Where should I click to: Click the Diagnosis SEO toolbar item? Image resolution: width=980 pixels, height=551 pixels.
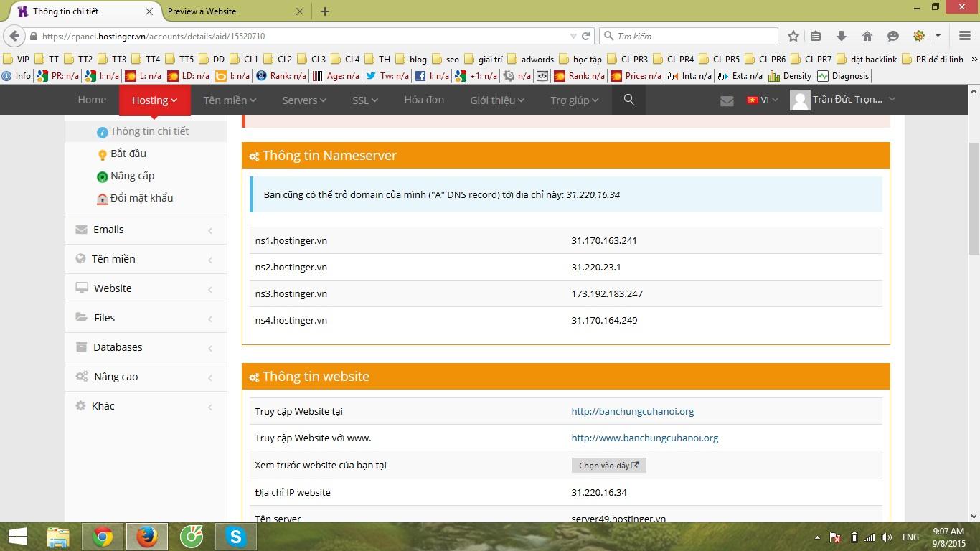click(x=843, y=75)
